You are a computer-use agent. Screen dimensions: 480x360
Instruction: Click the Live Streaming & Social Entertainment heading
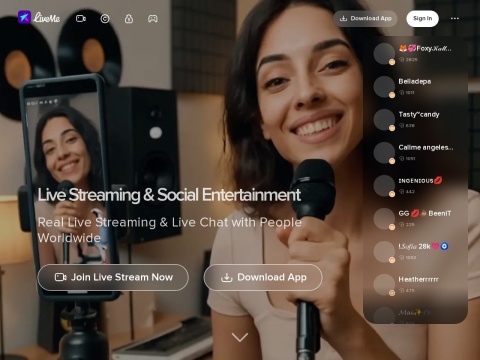pos(169,195)
